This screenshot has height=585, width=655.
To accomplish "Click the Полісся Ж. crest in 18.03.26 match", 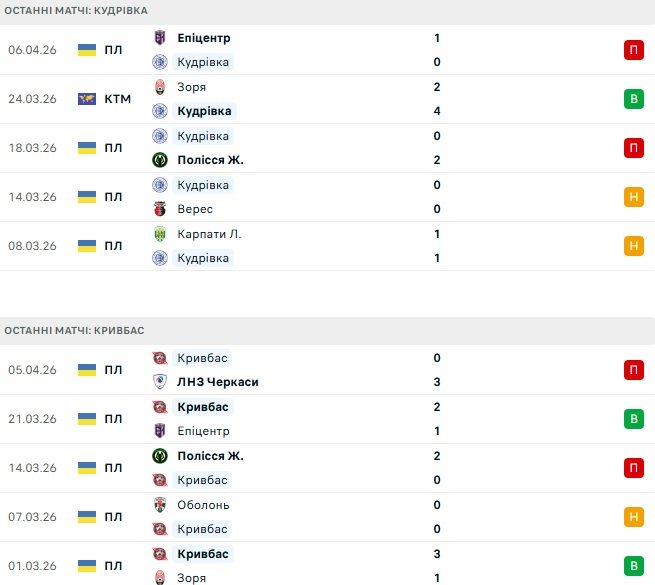I will pos(159,160).
